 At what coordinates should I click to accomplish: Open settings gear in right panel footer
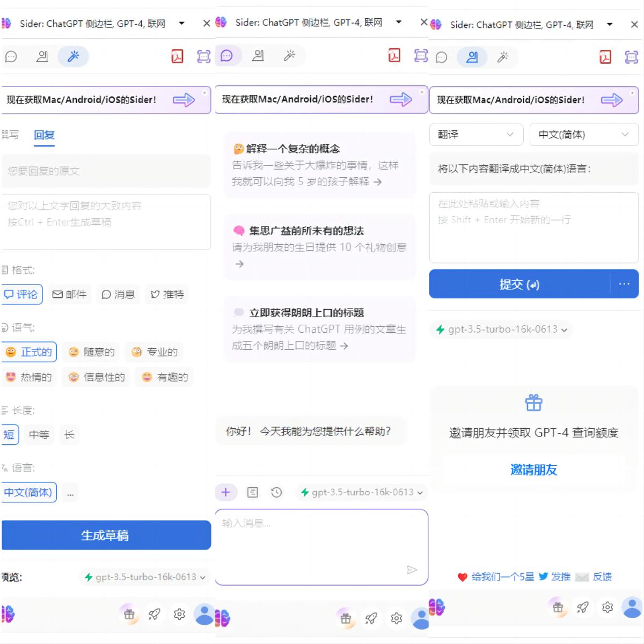point(608,608)
